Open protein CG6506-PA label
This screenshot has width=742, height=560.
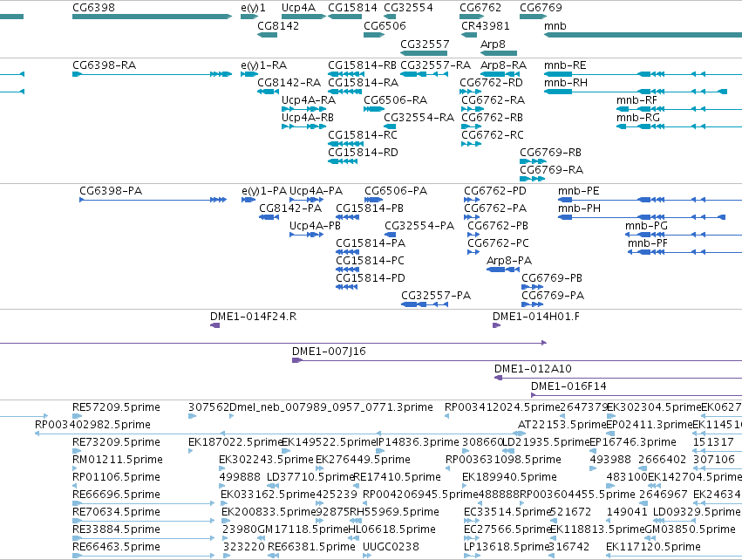396,191
